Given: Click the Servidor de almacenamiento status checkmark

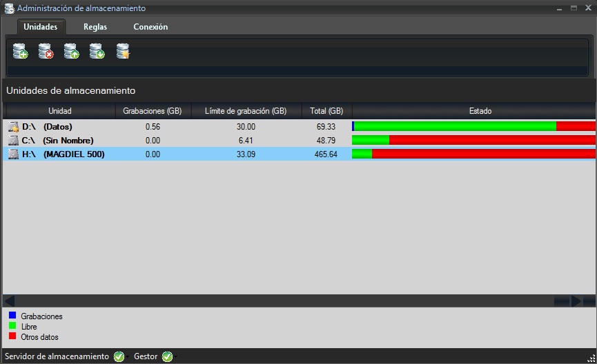Looking at the screenshot, I should tap(119, 356).
